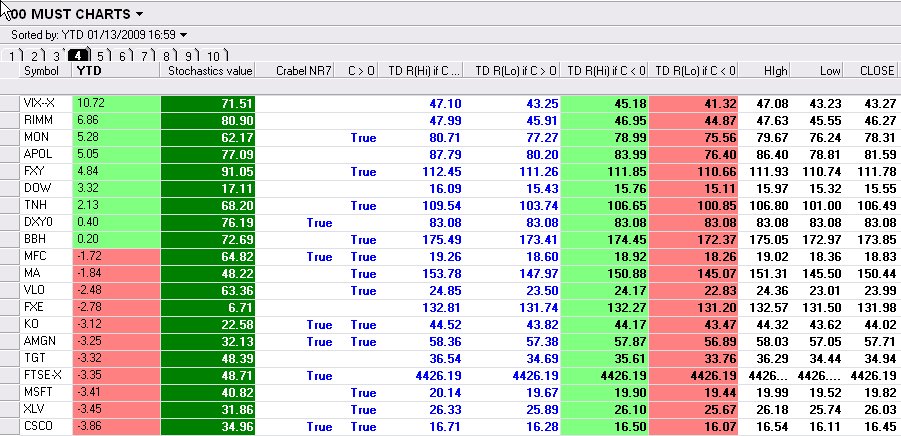Select the TGT symbol
Screen dimensions: 901x436
coord(34,358)
